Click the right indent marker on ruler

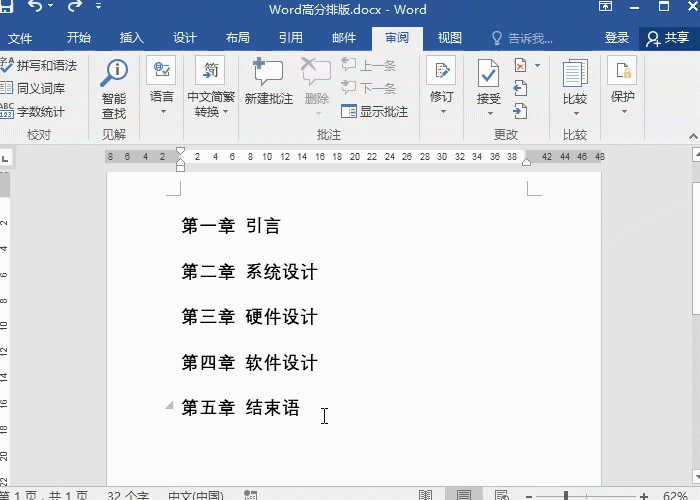point(527,162)
